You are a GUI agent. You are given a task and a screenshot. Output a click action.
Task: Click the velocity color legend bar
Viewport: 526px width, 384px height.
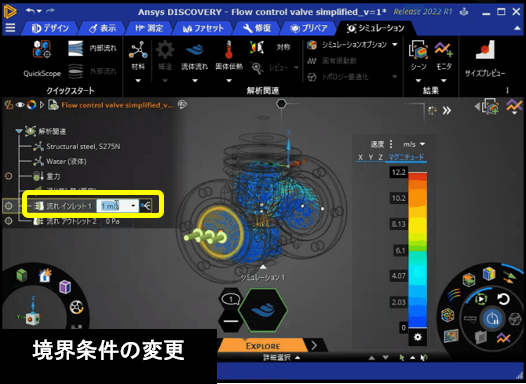coord(417,250)
